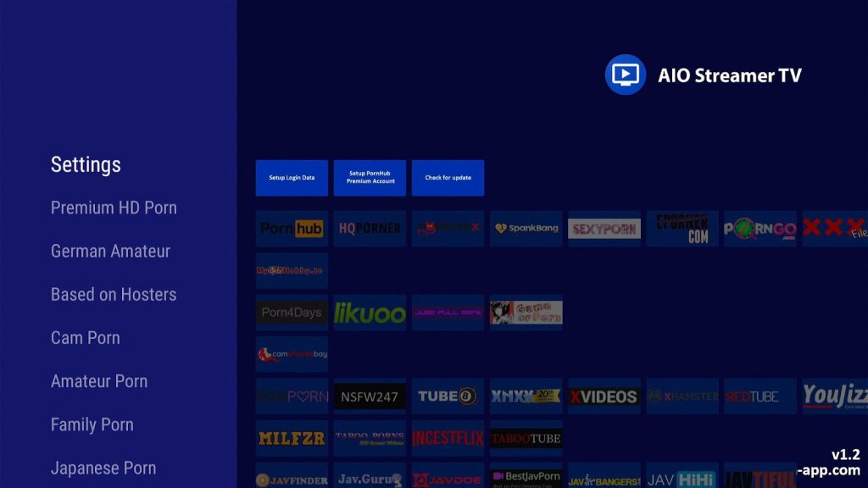Choose the SexyPorn tile
The image size is (868, 488).
604,229
